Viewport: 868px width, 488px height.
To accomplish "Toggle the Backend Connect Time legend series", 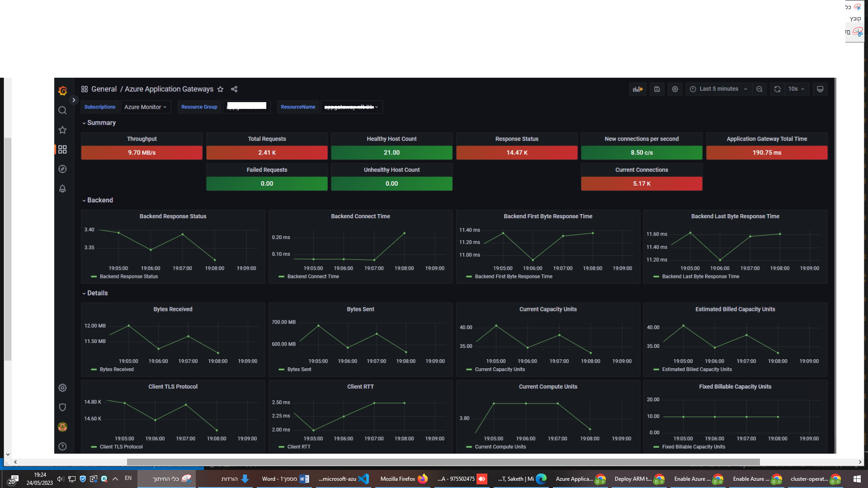I will point(312,277).
